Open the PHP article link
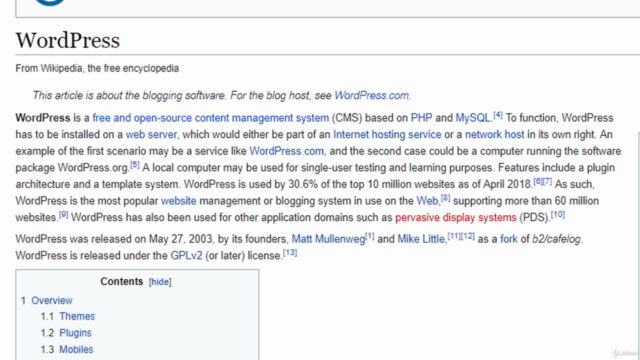Viewport: 640px width, 360px height. click(421, 118)
